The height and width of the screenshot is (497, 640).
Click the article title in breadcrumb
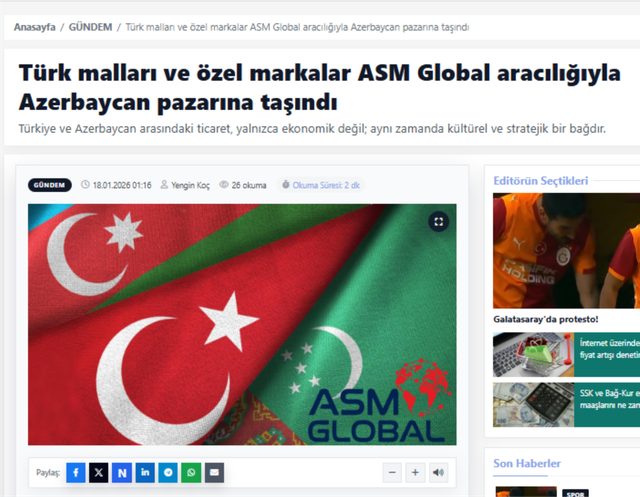pos(297,27)
